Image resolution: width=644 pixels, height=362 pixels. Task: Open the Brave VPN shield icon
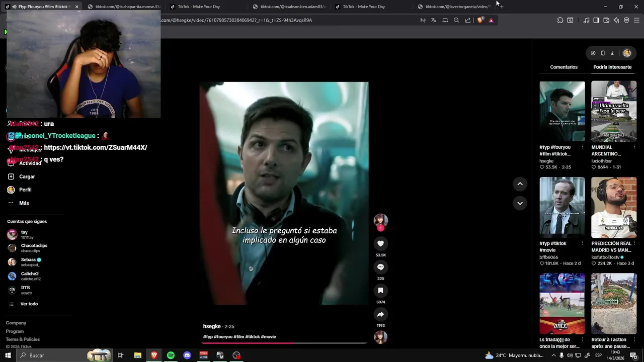coord(626,20)
